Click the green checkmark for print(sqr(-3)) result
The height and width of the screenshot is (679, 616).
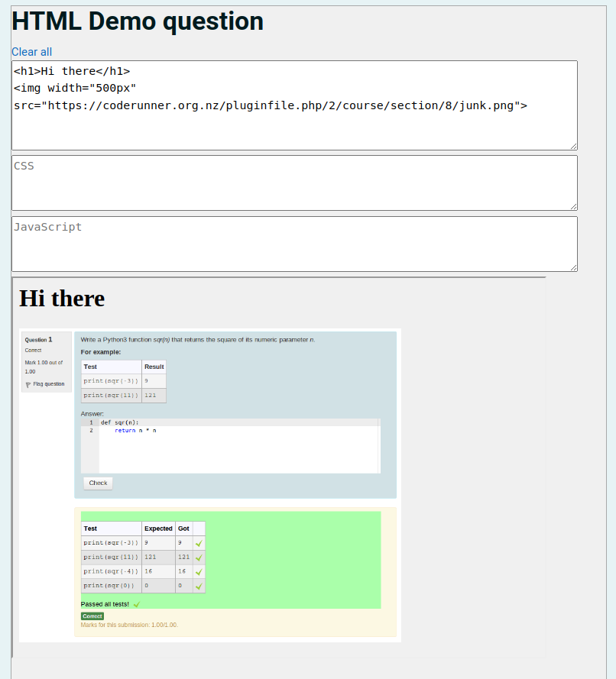click(199, 542)
